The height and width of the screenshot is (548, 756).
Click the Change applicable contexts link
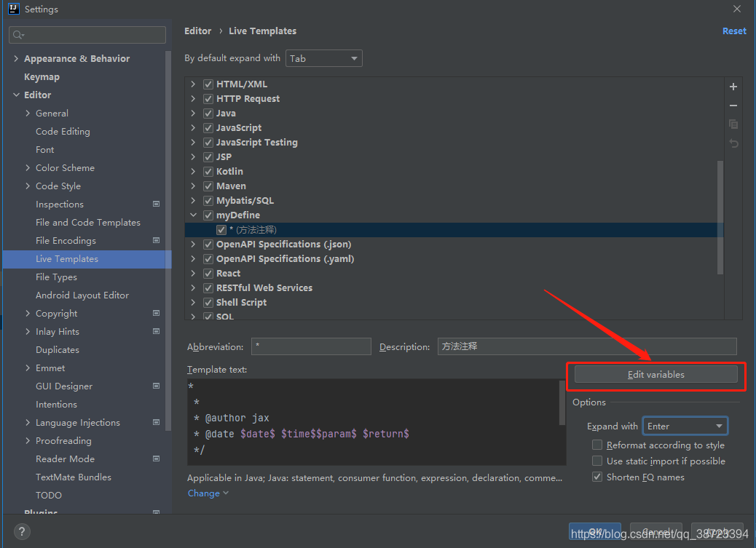[x=208, y=493]
